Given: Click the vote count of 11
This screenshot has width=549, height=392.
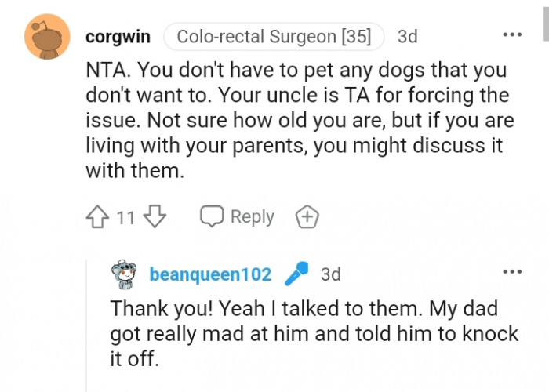Looking at the screenshot, I should (x=126, y=218).
